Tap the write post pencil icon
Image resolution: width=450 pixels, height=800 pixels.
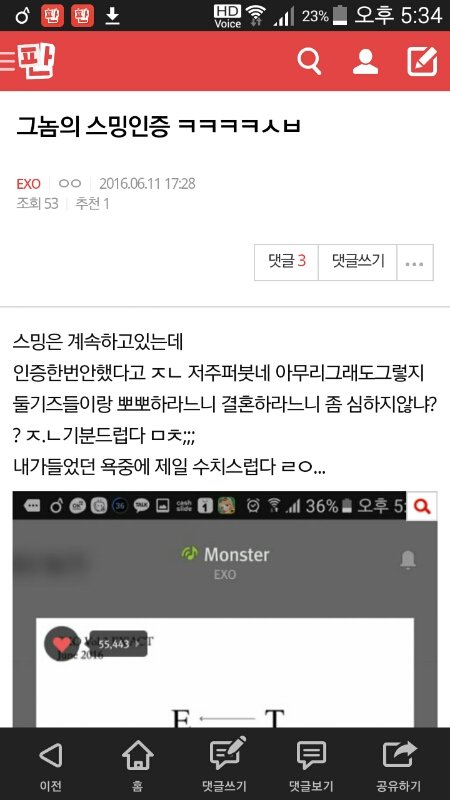pos(422,61)
